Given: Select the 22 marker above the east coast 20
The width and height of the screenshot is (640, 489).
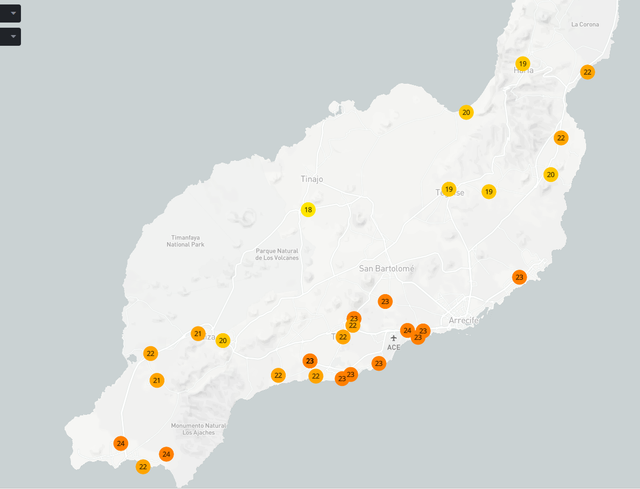Looking at the screenshot, I should 561,138.
